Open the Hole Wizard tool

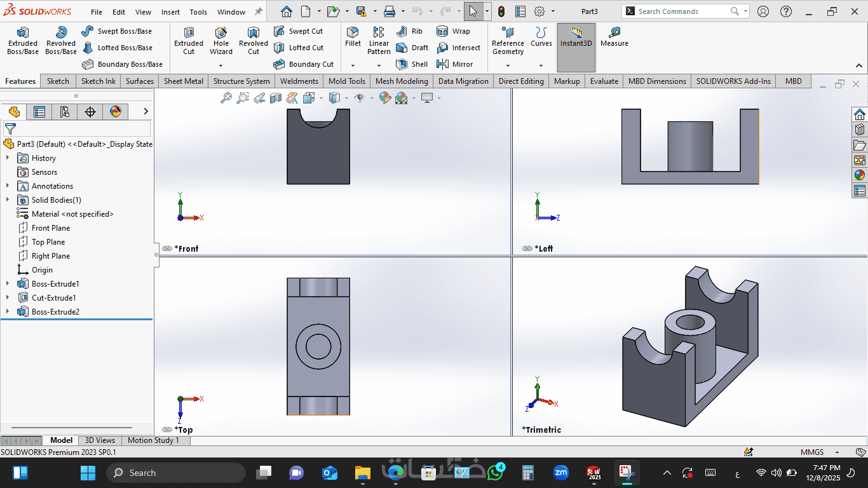click(221, 41)
